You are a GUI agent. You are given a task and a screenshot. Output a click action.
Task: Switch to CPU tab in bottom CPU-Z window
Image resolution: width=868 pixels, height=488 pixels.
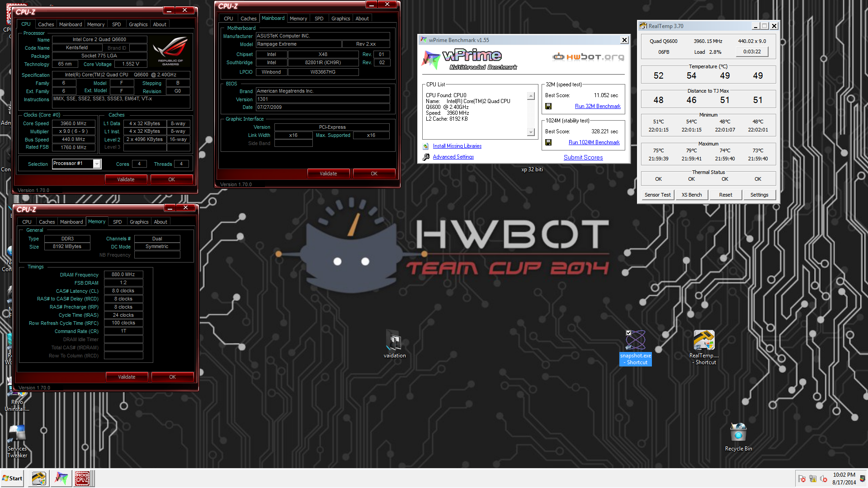coord(27,222)
